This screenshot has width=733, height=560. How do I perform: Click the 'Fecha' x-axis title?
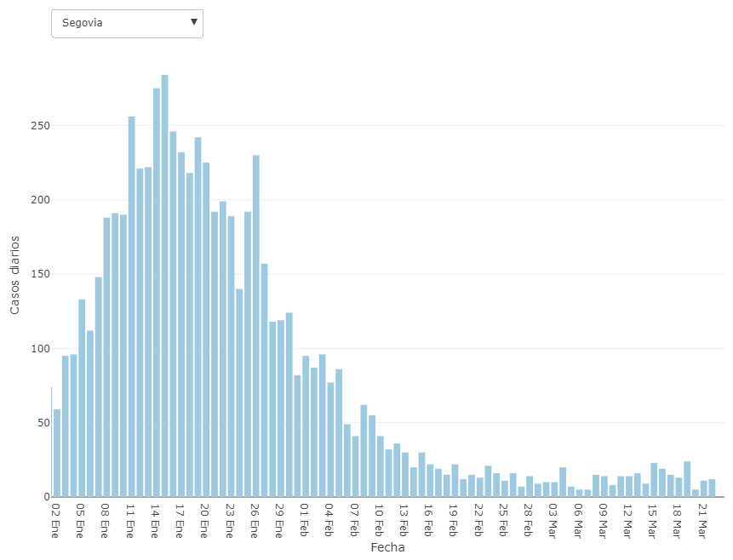coord(387,547)
